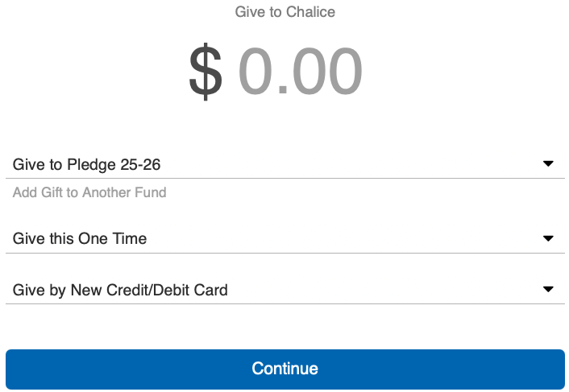Continue to the next giving step
This screenshot has height=392, width=569.
284,369
